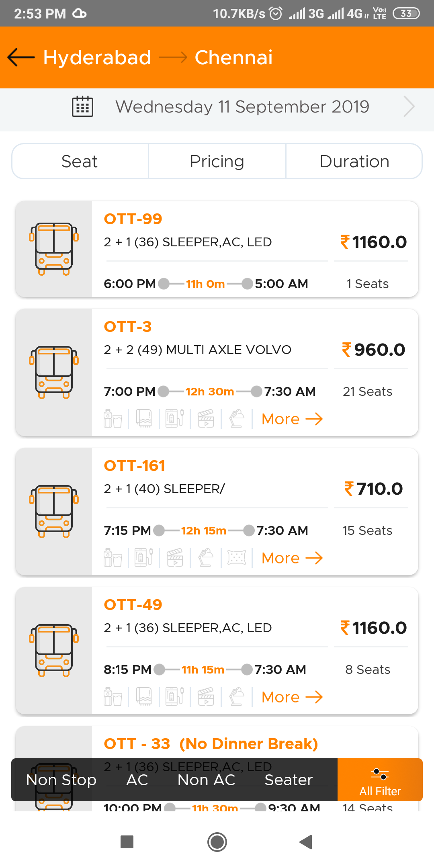Open the All Filter button

coord(380,780)
